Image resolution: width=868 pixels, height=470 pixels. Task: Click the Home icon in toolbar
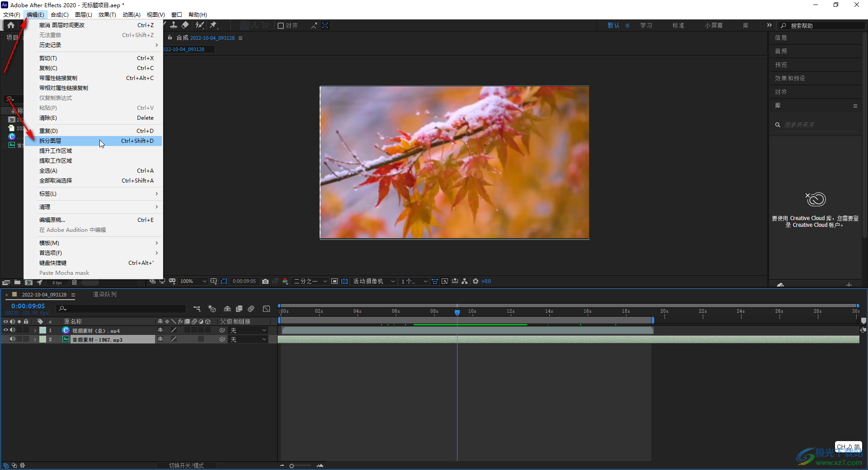pyautogui.click(x=10, y=25)
